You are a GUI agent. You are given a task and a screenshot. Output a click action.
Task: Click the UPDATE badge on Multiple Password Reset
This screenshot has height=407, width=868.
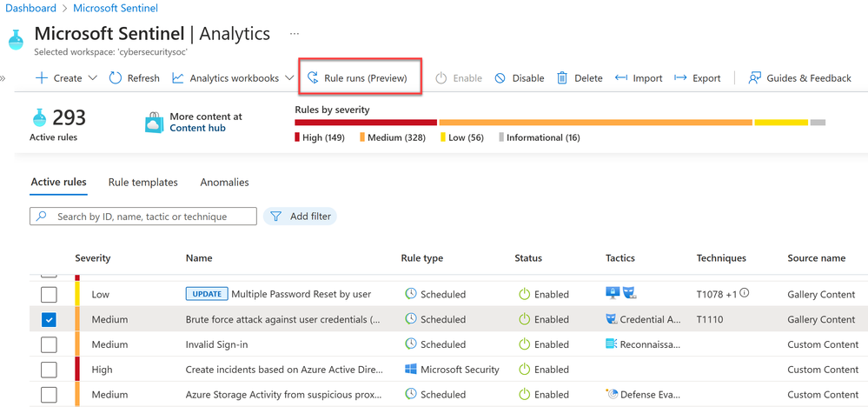tap(207, 294)
